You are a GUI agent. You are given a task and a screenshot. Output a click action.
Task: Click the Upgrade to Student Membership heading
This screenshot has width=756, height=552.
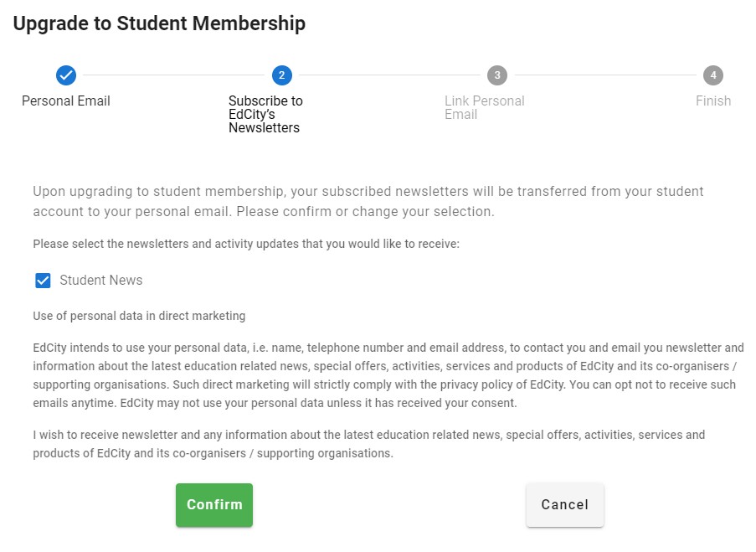(158, 23)
